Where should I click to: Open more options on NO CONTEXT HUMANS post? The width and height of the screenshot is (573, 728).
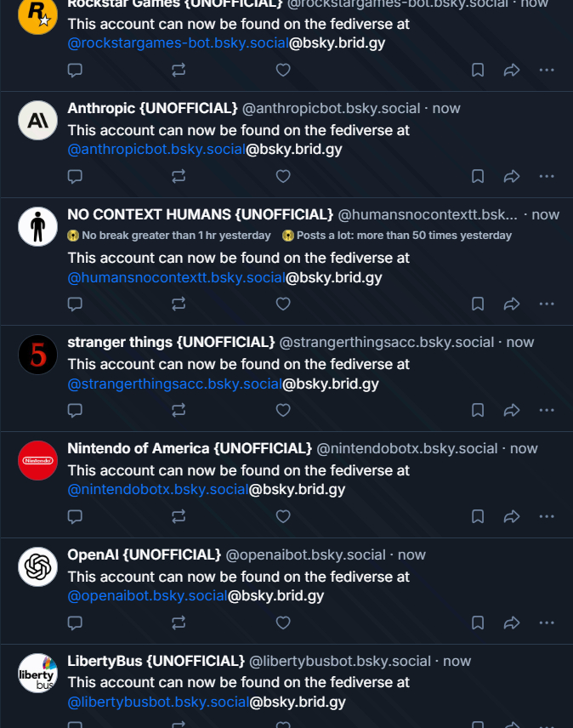[x=547, y=304]
